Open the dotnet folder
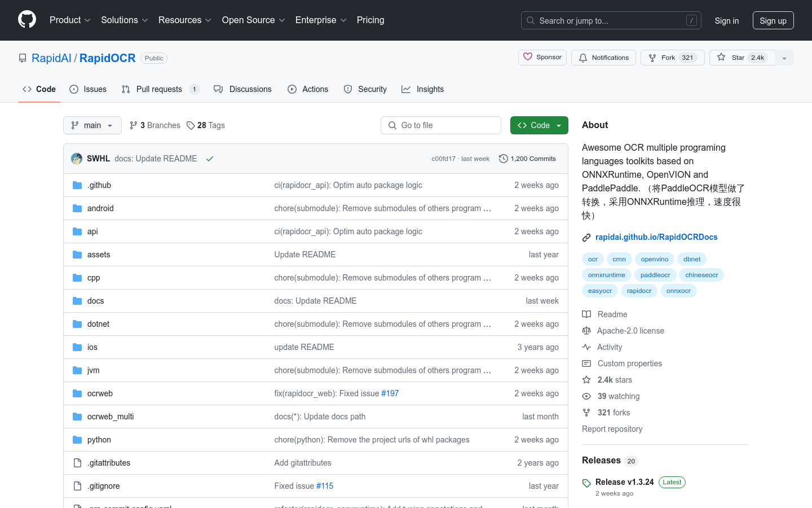Screen dimensions: 812x508 point(99,324)
